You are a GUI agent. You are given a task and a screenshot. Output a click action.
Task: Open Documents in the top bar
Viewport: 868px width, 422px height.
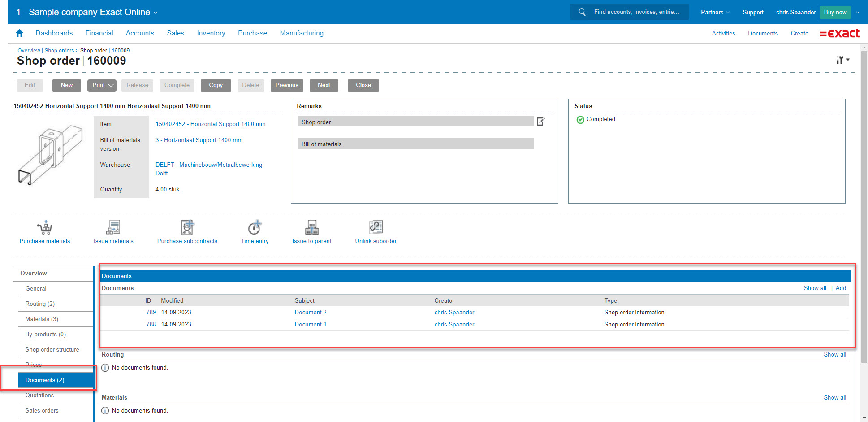pyautogui.click(x=763, y=34)
